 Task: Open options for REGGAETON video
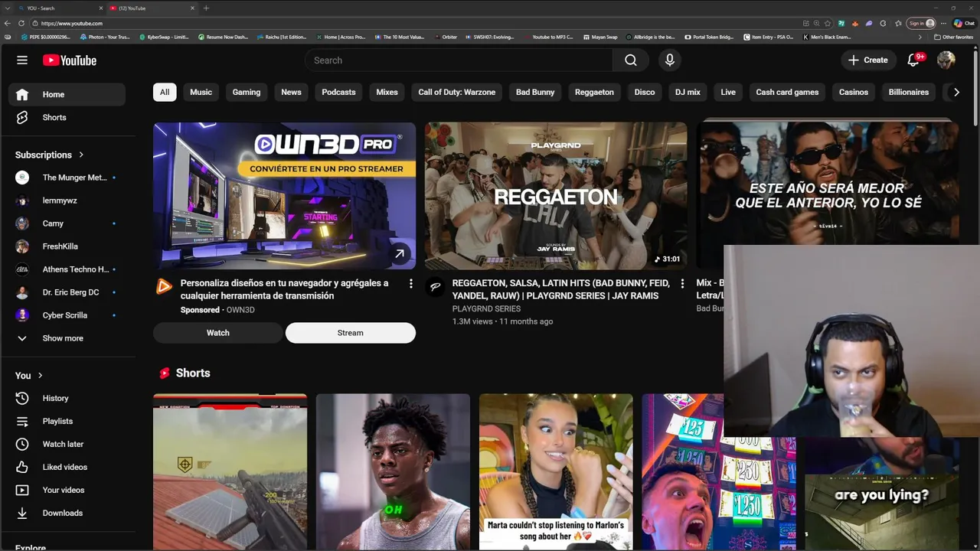click(x=682, y=284)
